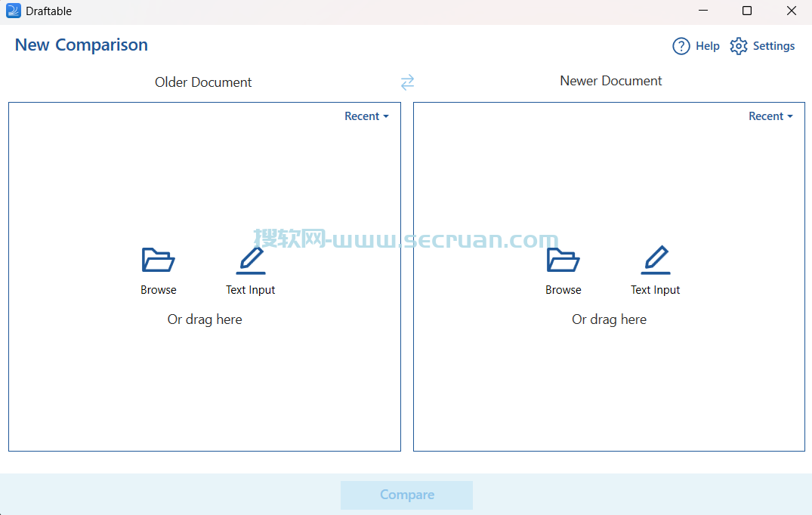This screenshot has width=812, height=515.
Task: Select the Text Input pencil icon under Older Document
Action: pyautogui.click(x=252, y=260)
